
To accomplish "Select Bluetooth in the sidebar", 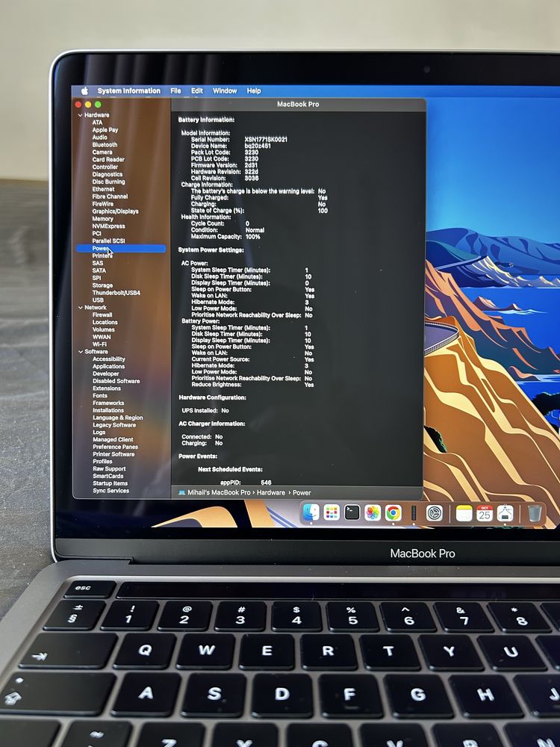I will [x=105, y=144].
